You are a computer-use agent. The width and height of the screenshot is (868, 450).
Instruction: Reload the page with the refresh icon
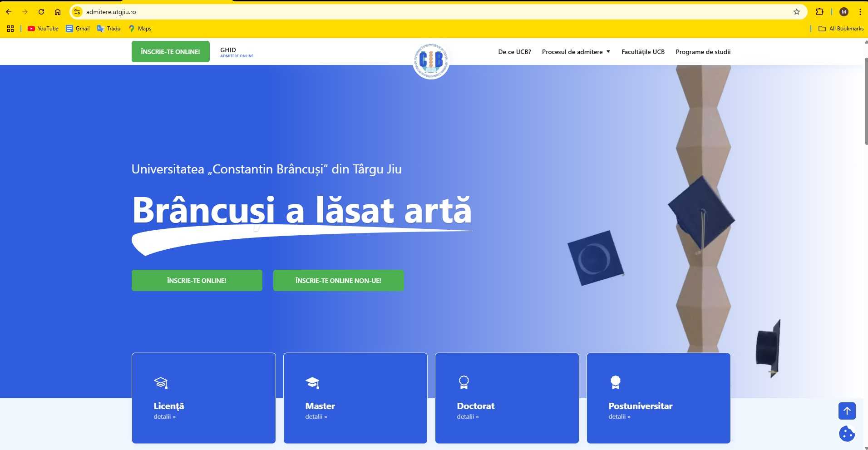click(x=41, y=12)
